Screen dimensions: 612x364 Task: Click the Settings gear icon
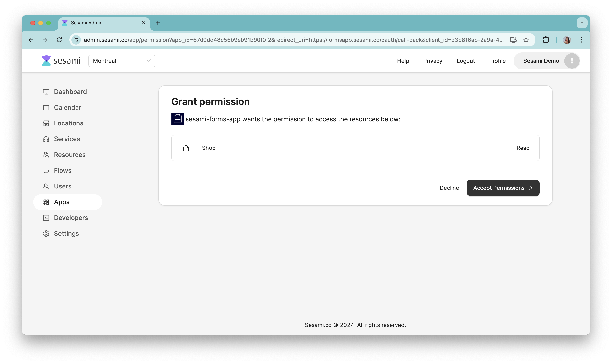[46, 234]
